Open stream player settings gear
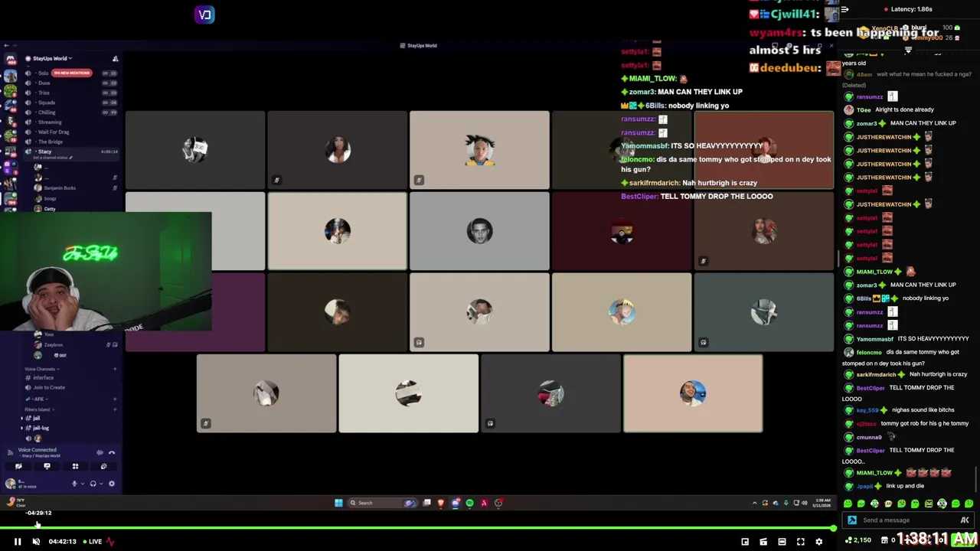Image resolution: width=980 pixels, height=551 pixels. coord(818,542)
